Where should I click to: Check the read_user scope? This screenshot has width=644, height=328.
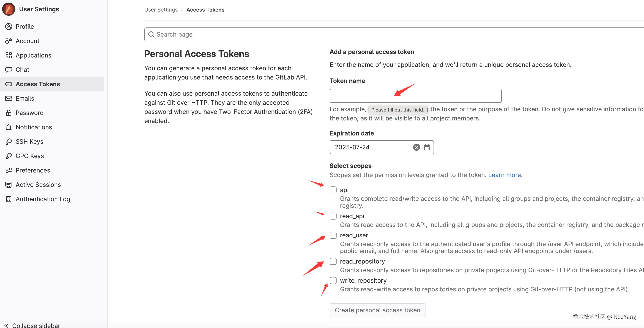333,235
